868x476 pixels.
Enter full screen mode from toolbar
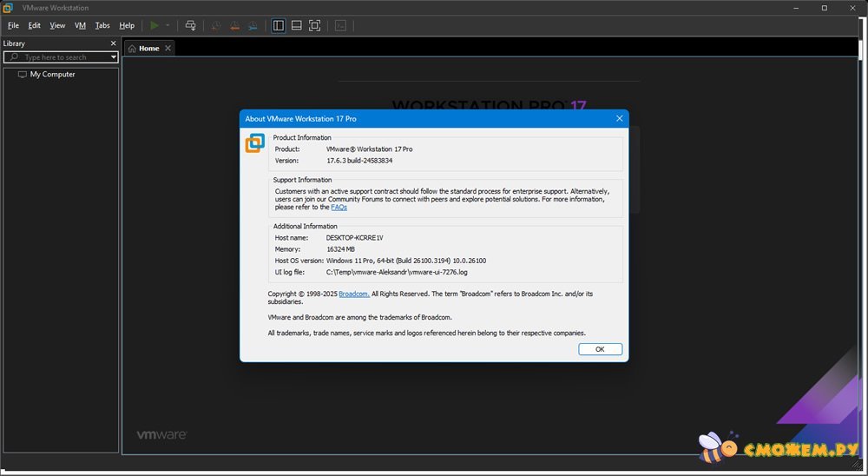315,26
